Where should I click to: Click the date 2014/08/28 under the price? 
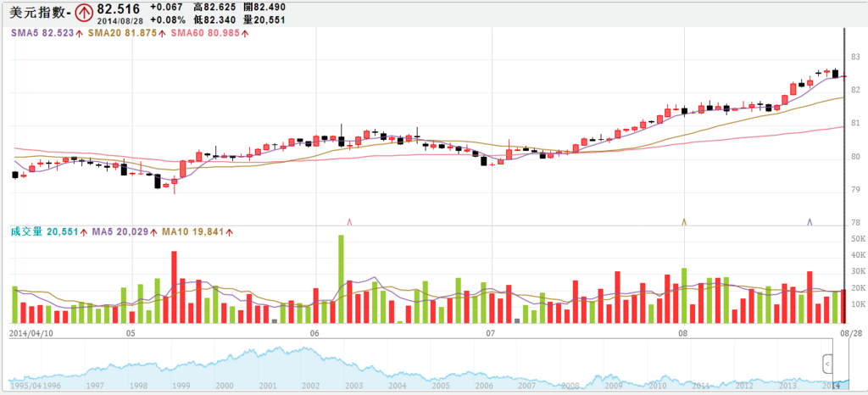121,19
